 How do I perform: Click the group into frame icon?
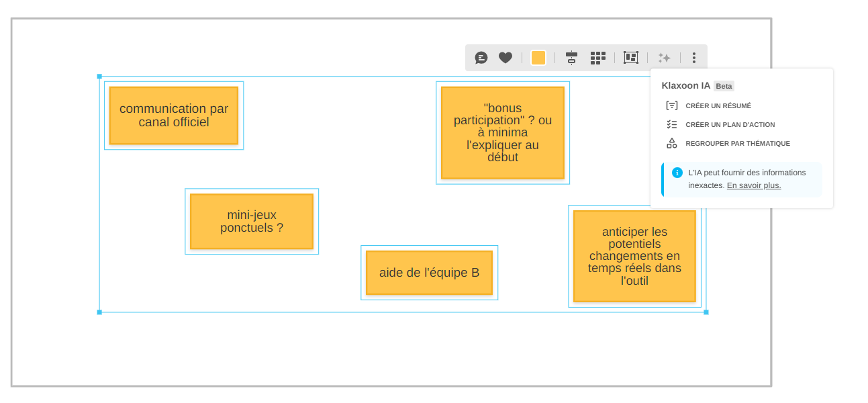click(x=630, y=58)
